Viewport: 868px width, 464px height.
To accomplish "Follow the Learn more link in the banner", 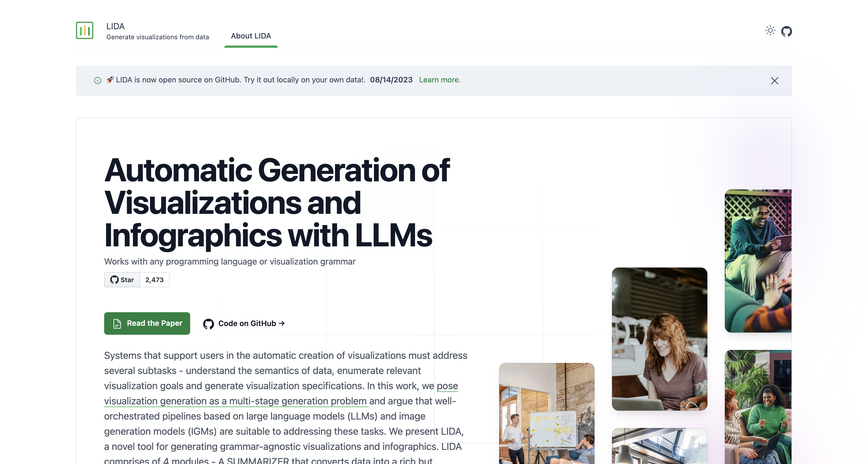I will click(x=440, y=80).
